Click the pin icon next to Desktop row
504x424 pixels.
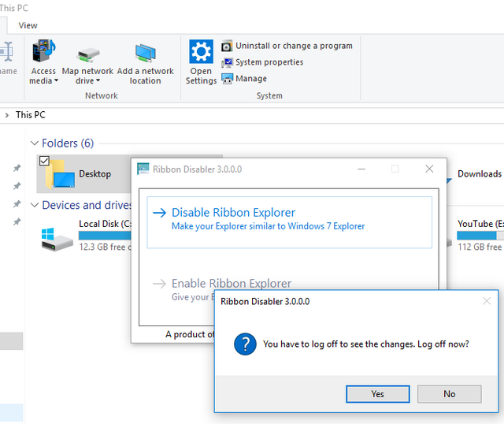click(x=17, y=168)
